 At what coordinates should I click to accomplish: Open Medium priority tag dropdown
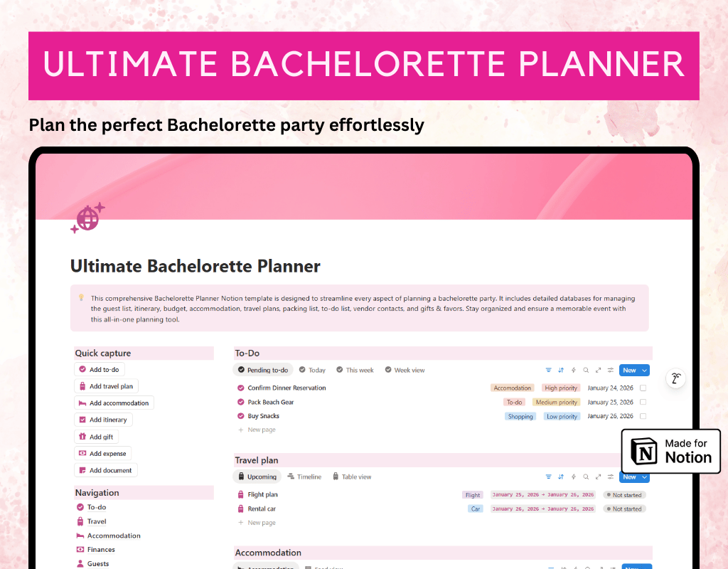(556, 403)
